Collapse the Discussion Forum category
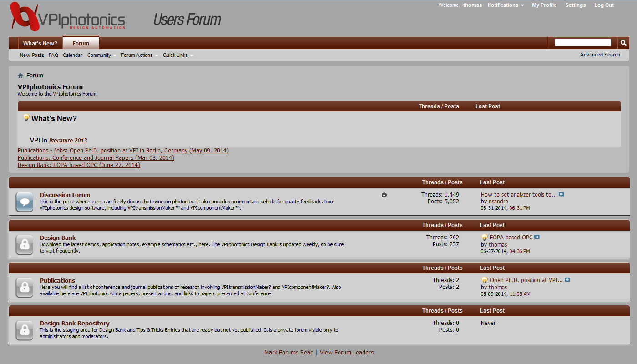 [x=384, y=195]
